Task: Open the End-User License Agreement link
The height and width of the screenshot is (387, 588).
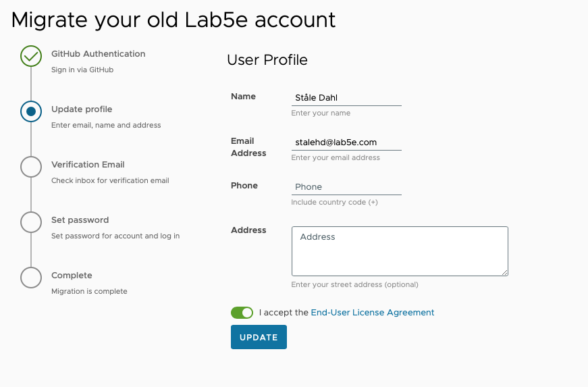Action: tap(373, 313)
